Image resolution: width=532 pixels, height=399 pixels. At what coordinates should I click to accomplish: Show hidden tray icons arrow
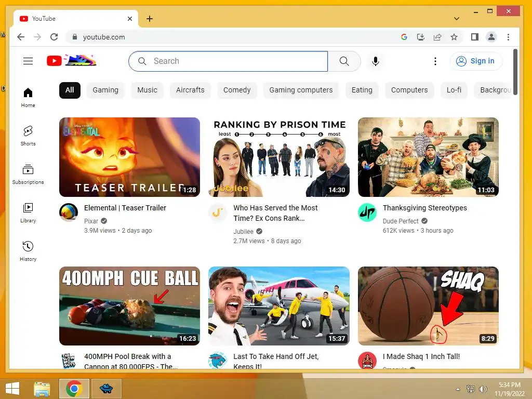tap(458, 389)
